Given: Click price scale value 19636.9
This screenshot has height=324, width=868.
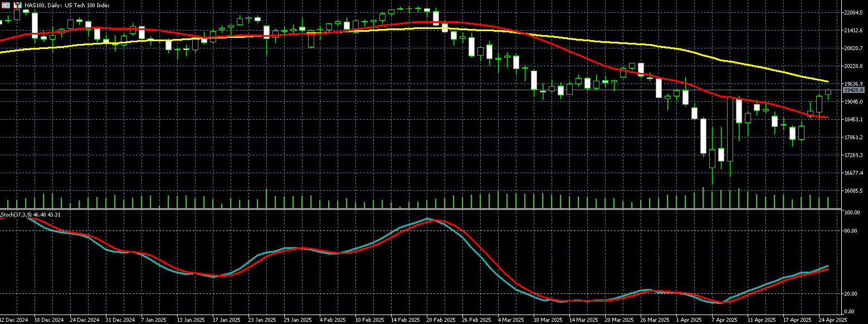Looking at the screenshot, I should coord(853,84).
